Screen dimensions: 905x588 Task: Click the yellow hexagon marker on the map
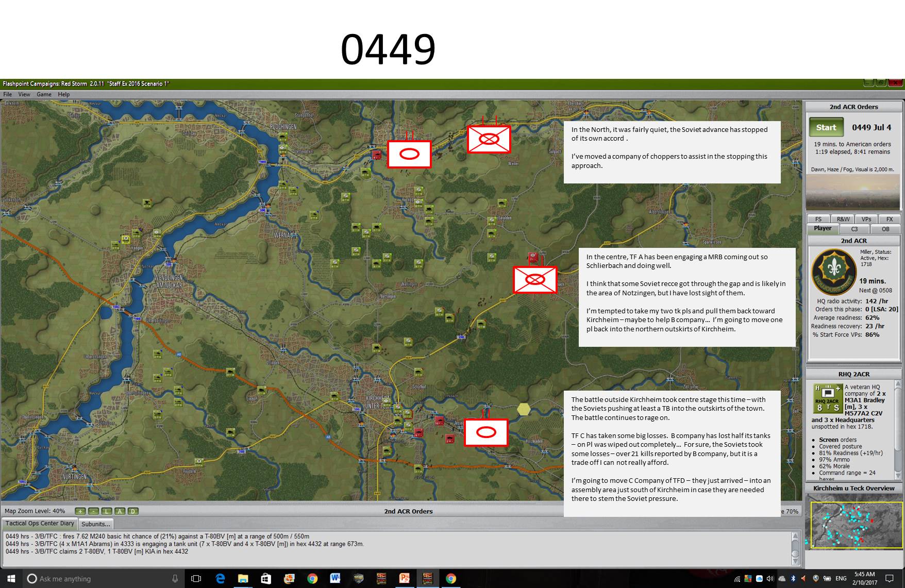[x=524, y=409]
